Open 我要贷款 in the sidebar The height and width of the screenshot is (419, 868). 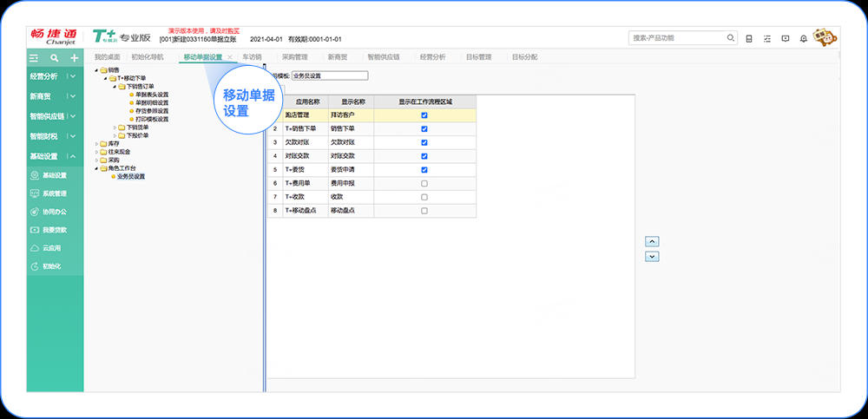[49, 230]
